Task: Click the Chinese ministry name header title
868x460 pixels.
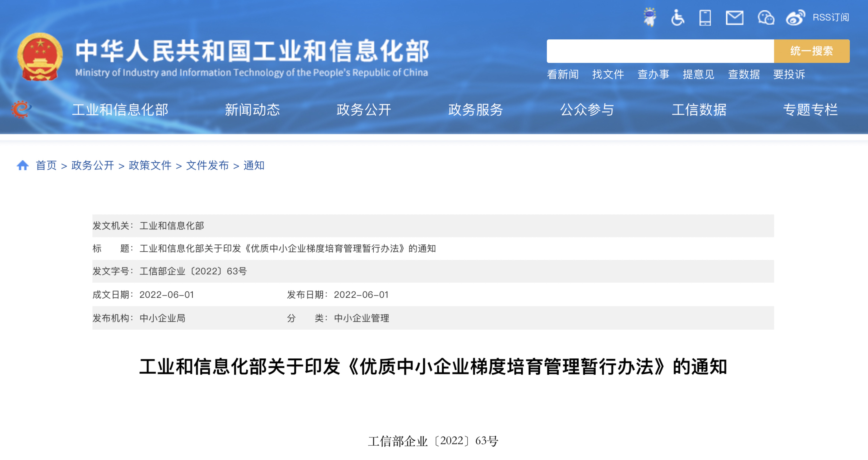Action: [x=252, y=51]
